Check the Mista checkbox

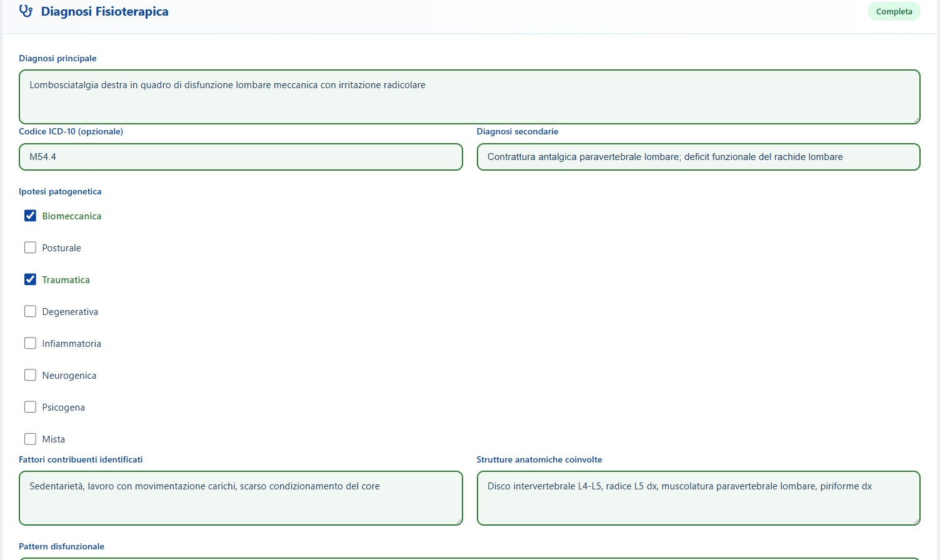coord(30,439)
